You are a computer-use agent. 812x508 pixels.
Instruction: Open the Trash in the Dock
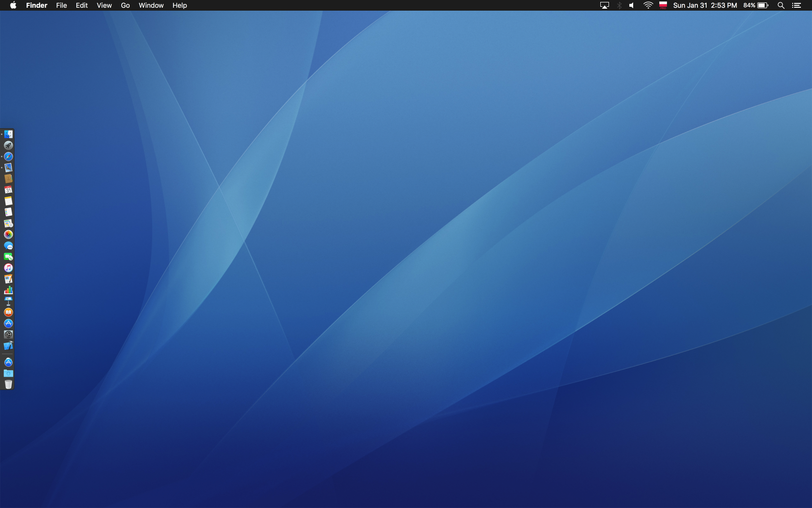[8, 385]
